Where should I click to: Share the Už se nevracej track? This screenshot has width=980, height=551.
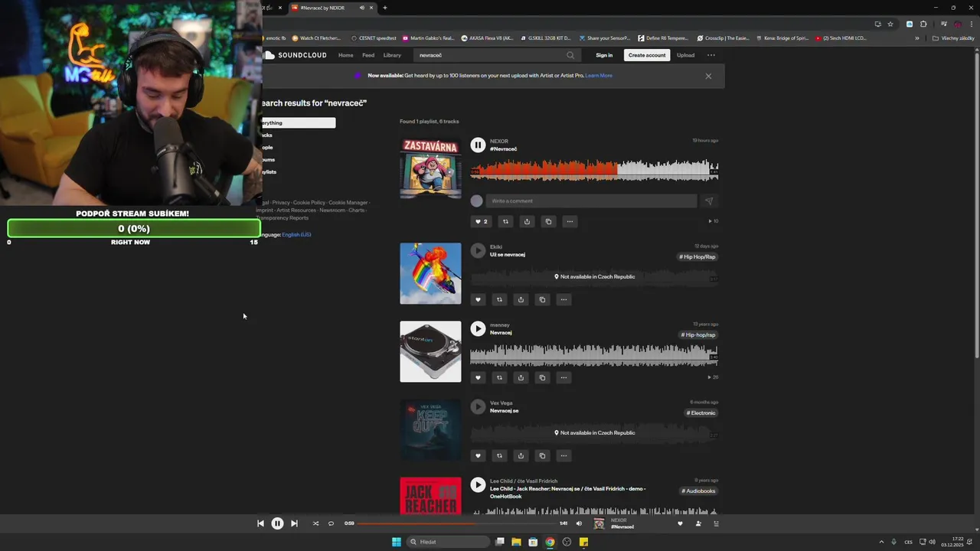point(521,300)
